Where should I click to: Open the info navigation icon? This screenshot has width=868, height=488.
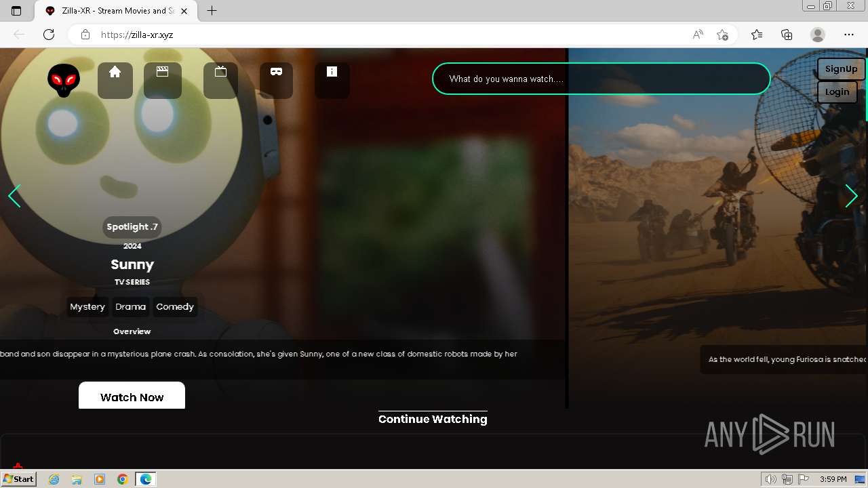pyautogui.click(x=332, y=81)
